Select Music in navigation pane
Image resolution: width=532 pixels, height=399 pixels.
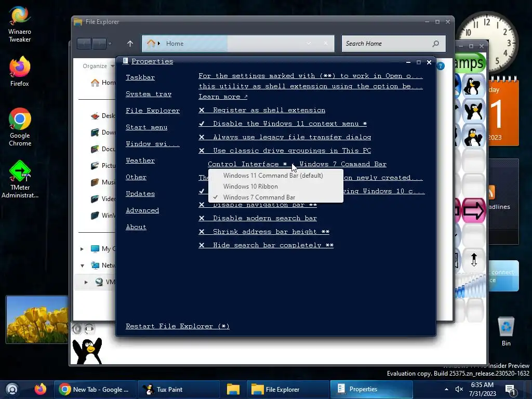[x=103, y=182]
